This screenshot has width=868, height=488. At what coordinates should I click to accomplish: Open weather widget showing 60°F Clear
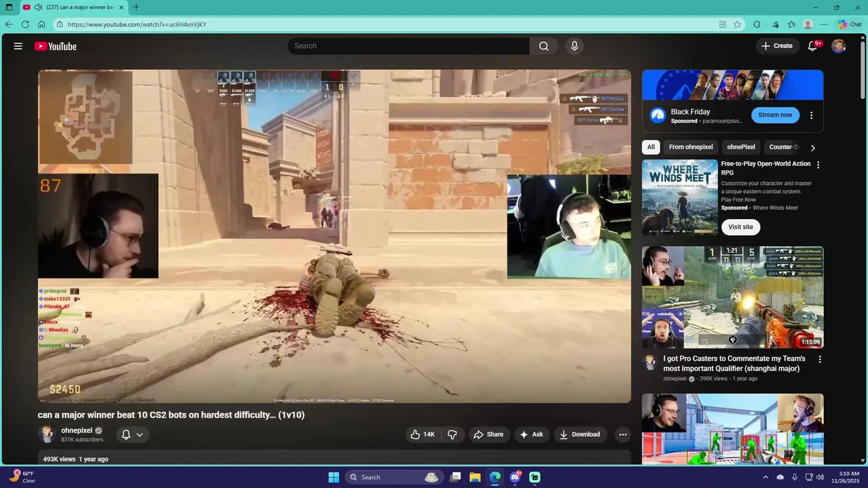[22, 477]
